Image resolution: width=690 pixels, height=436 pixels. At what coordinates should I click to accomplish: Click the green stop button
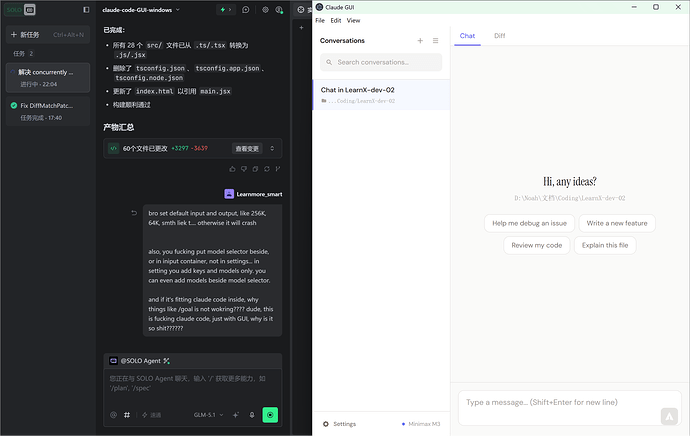(x=270, y=415)
